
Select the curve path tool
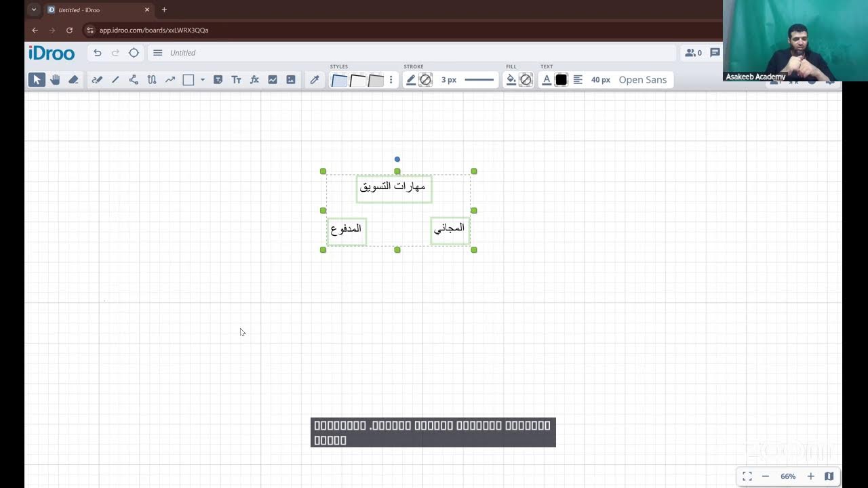click(x=152, y=79)
